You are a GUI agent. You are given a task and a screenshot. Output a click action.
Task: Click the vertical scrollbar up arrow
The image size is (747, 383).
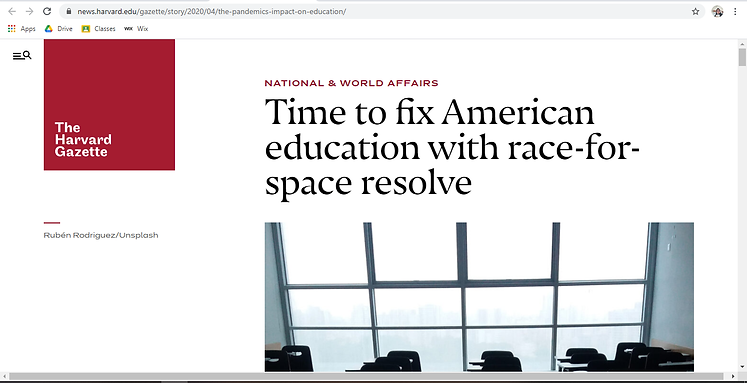point(742,44)
